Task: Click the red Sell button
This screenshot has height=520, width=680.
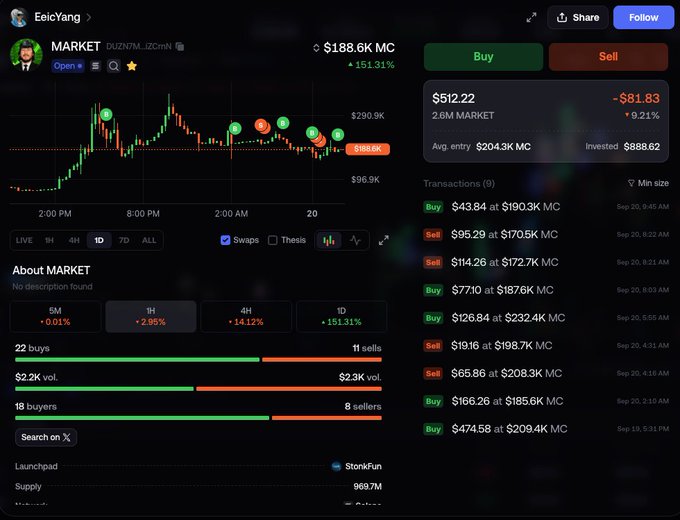Action: pyautogui.click(x=608, y=57)
